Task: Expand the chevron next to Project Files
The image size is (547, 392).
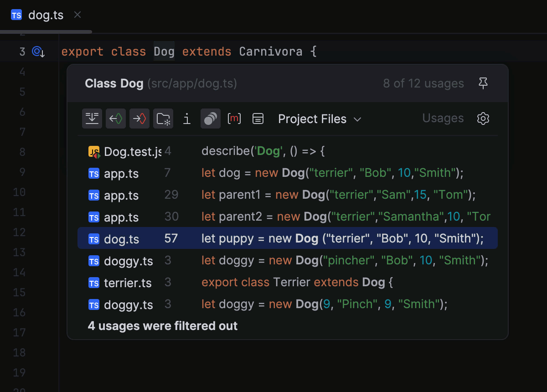Action: pyautogui.click(x=358, y=119)
